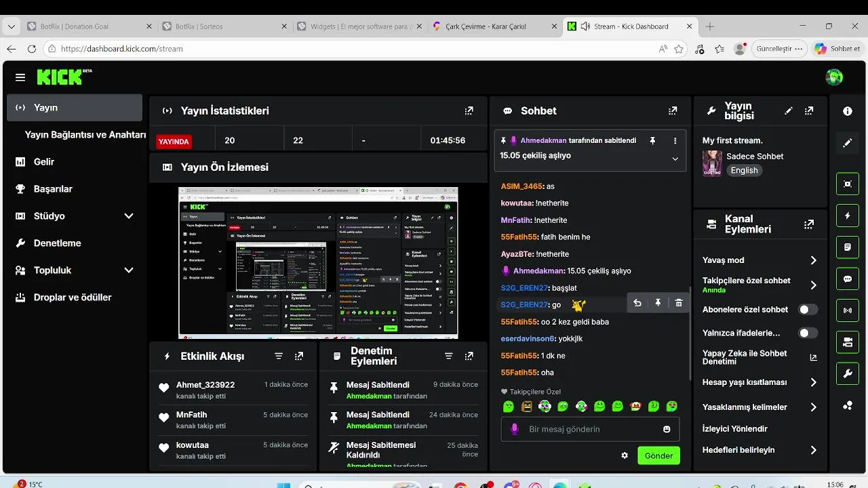This screenshot has height=488, width=868.
Task: Pop out the Kanal Eylemleri panel
Action: 809,224
